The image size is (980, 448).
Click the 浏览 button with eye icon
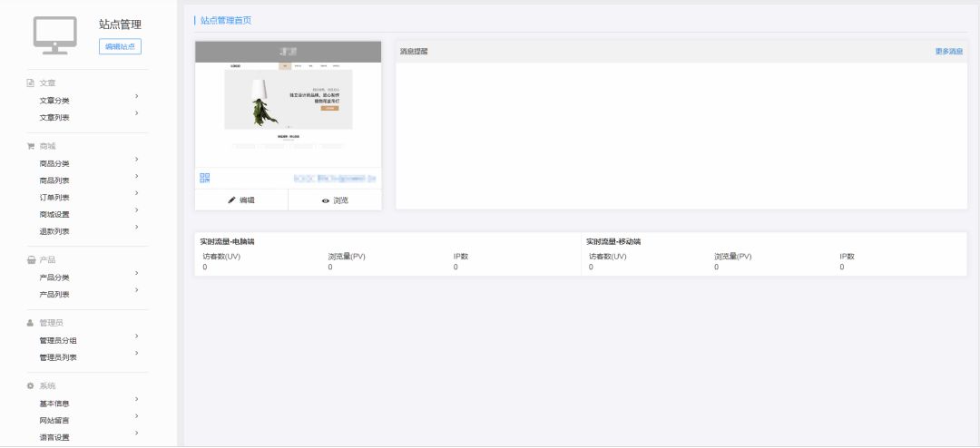pyautogui.click(x=335, y=200)
